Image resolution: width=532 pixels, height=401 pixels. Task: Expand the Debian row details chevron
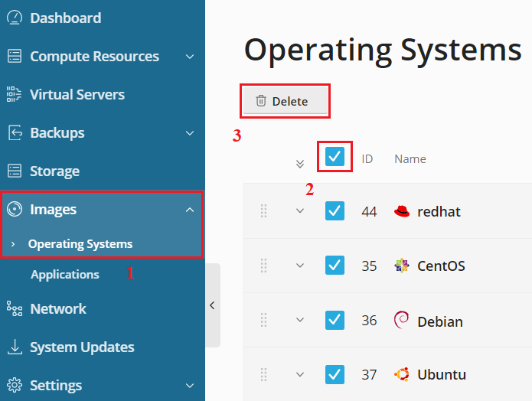(300, 320)
